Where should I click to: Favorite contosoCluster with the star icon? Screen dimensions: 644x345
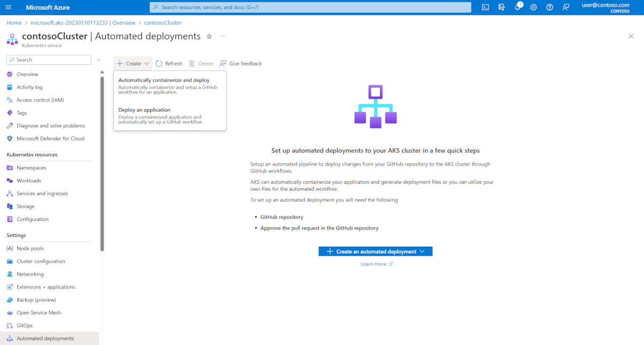209,37
